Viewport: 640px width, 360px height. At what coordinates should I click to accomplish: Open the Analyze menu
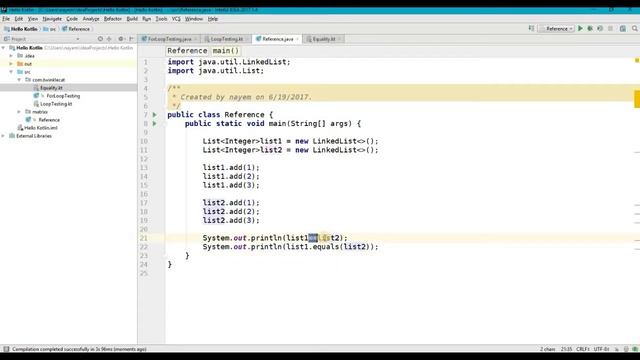coord(91,19)
